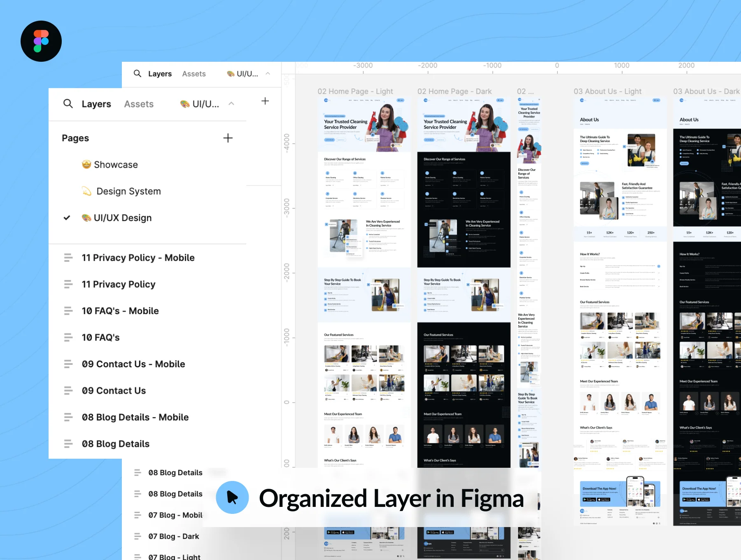The height and width of the screenshot is (560, 741).
Task: Collapse the UI/U... page dropdown in the back panel
Action: point(268,73)
